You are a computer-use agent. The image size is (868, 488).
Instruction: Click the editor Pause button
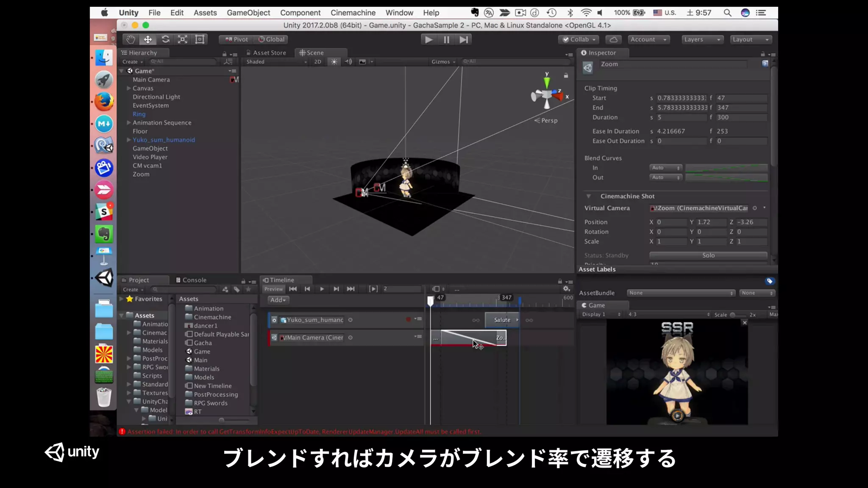pos(446,39)
